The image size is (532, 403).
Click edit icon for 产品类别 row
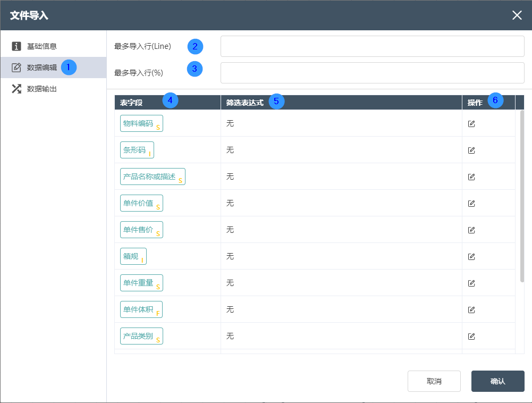(471, 337)
